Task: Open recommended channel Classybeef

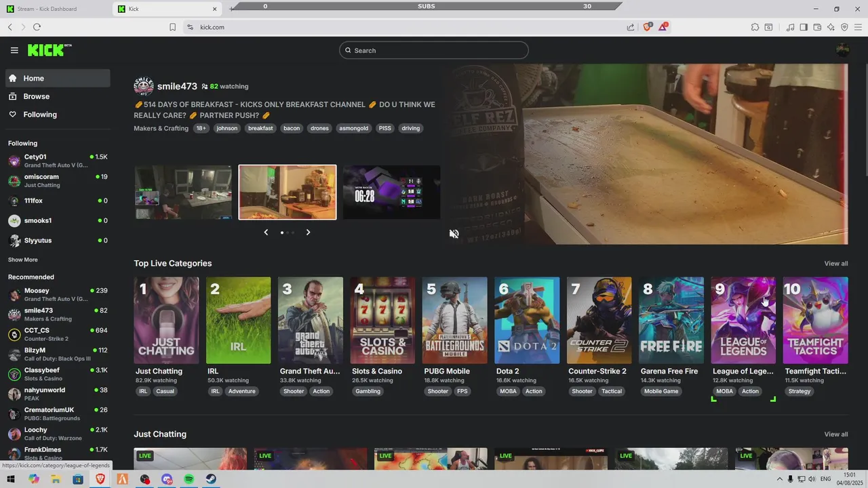Action: (58, 374)
